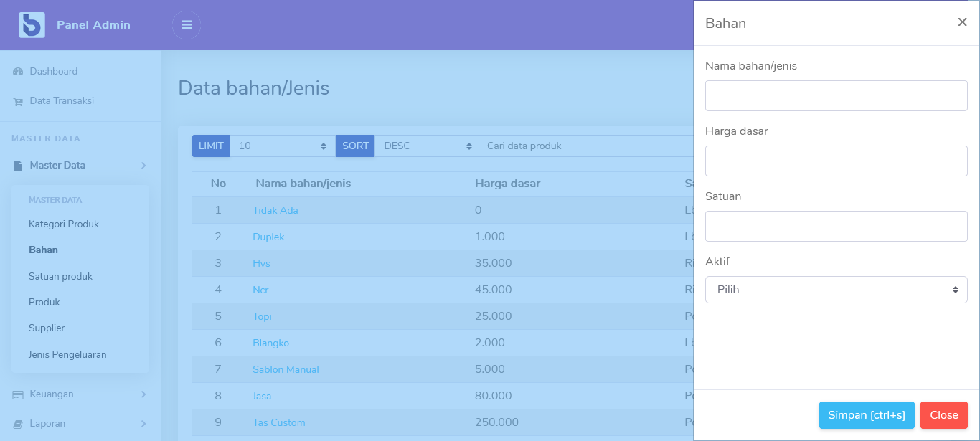Open the LIMIT dropdown showing 10
The width and height of the screenshot is (980, 441).
point(283,146)
